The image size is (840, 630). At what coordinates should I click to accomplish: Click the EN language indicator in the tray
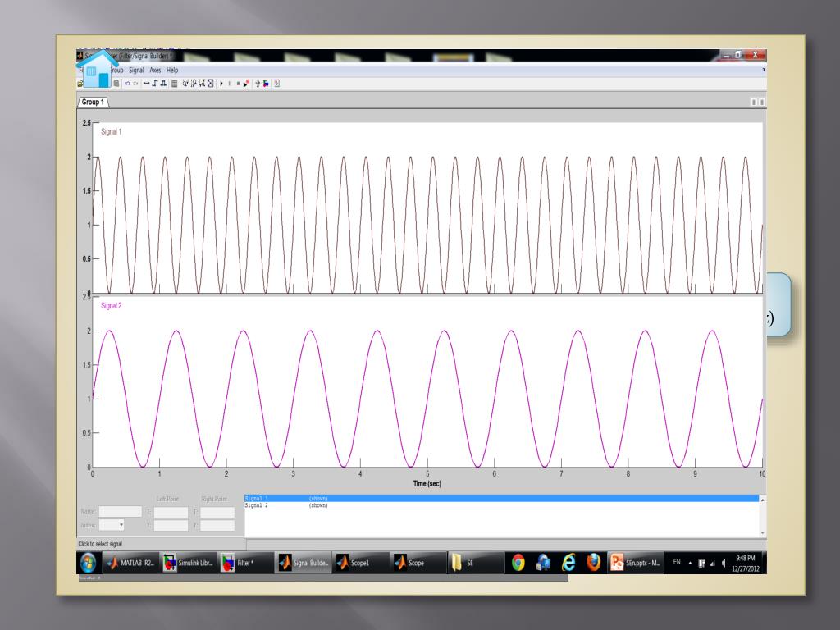pos(677,562)
